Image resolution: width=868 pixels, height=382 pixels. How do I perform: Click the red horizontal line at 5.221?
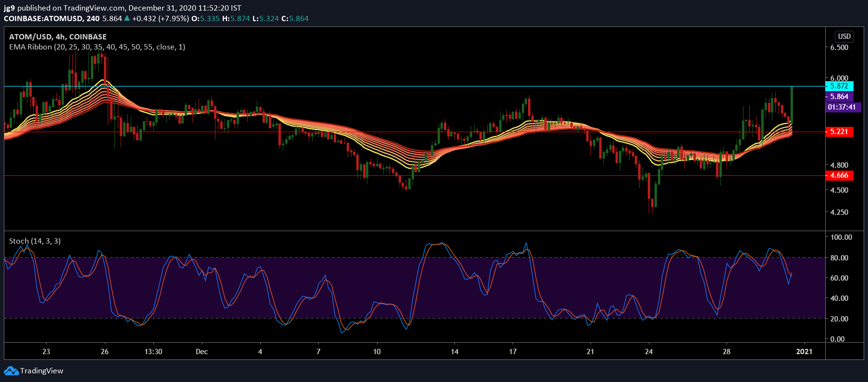tap(414, 132)
